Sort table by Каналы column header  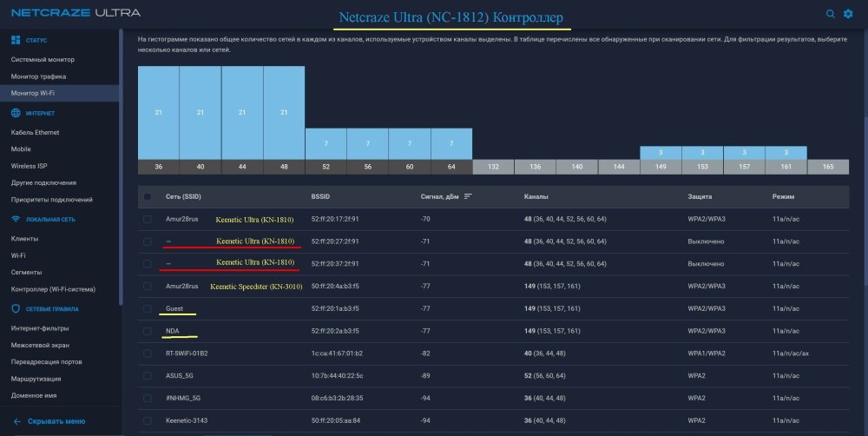pos(536,196)
